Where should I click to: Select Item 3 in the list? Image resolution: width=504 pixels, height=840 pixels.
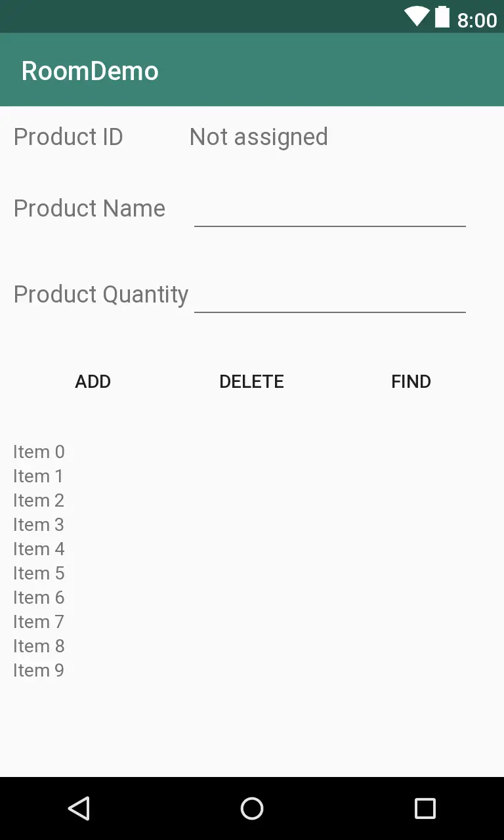(39, 525)
